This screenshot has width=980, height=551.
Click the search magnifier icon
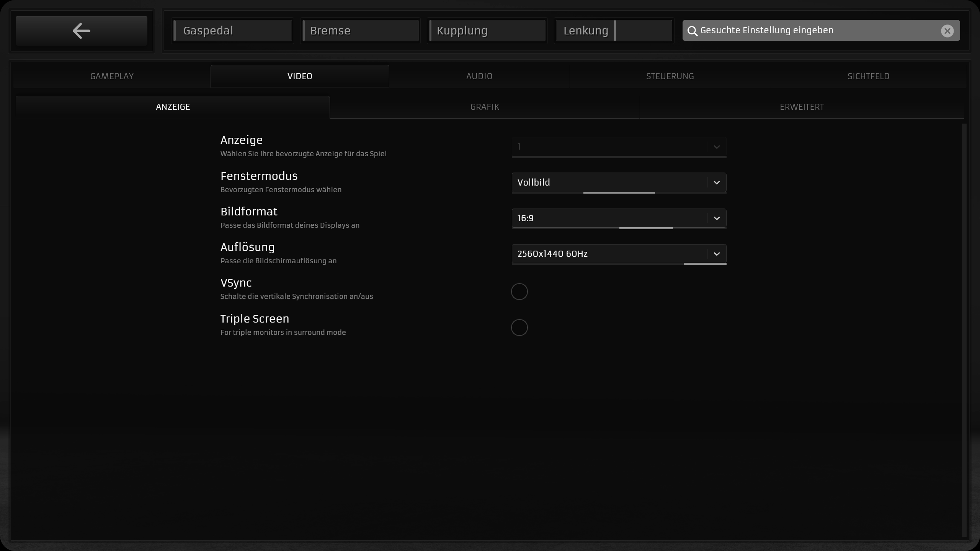[x=692, y=31]
